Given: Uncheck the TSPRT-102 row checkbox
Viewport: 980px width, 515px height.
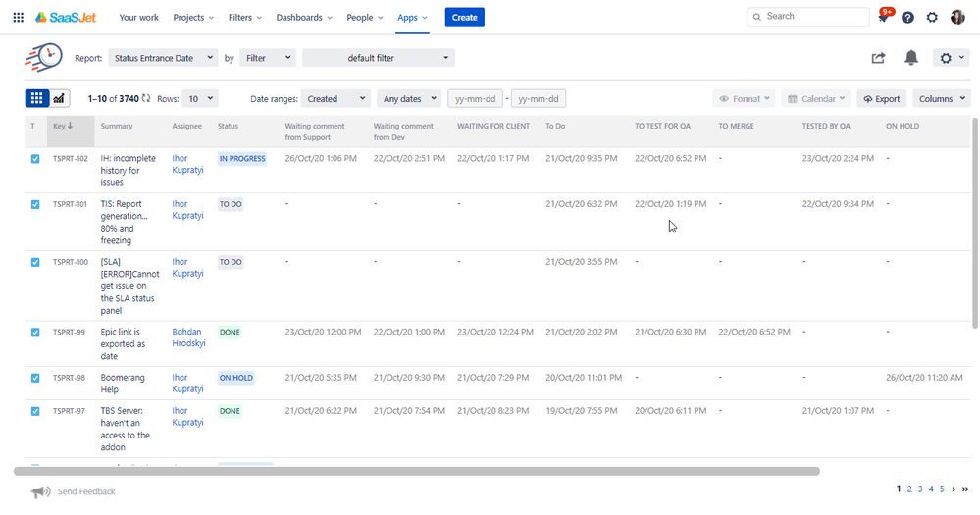Looking at the screenshot, I should tap(35, 159).
